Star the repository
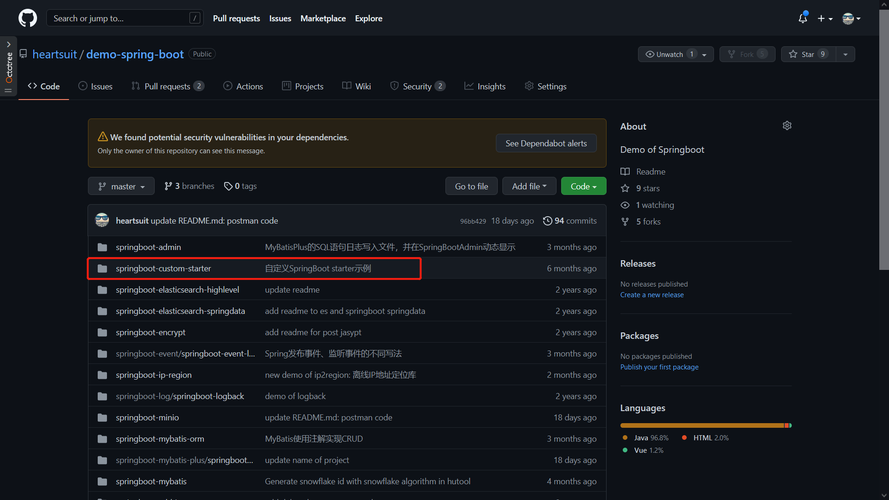The width and height of the screenshot is (889, 500). 807,54
